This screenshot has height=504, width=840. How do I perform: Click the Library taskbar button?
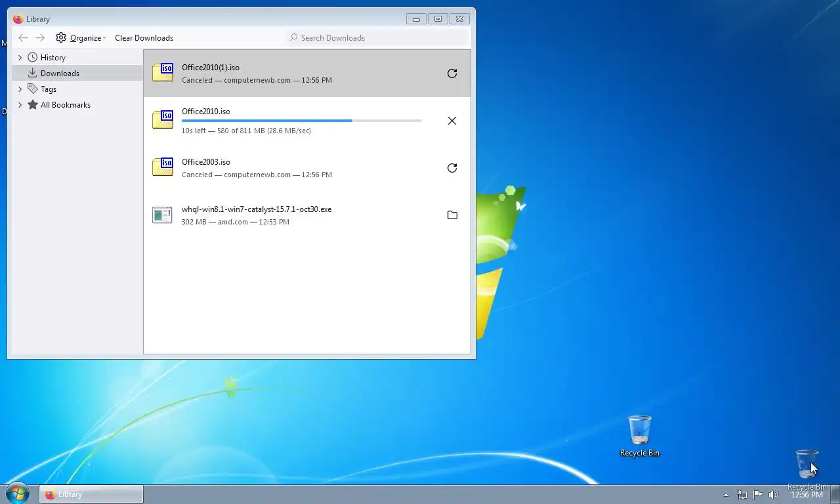coord(91,494)
